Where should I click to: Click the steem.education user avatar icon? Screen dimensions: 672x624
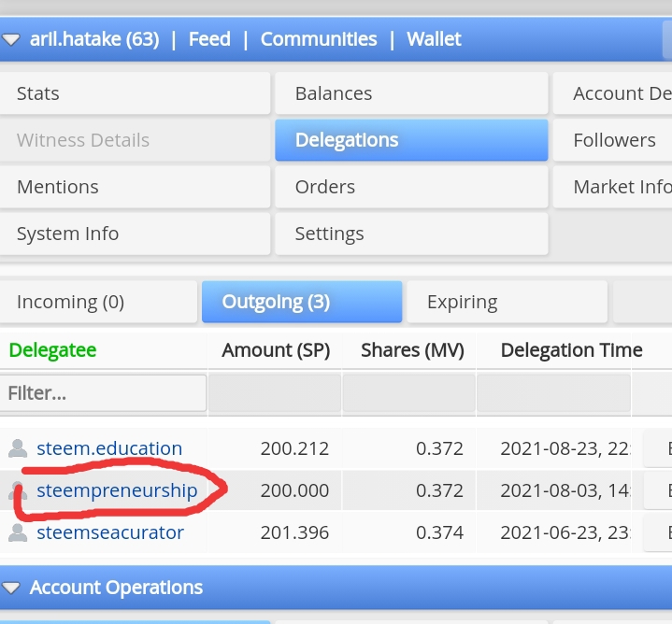[x=18, y=448]
